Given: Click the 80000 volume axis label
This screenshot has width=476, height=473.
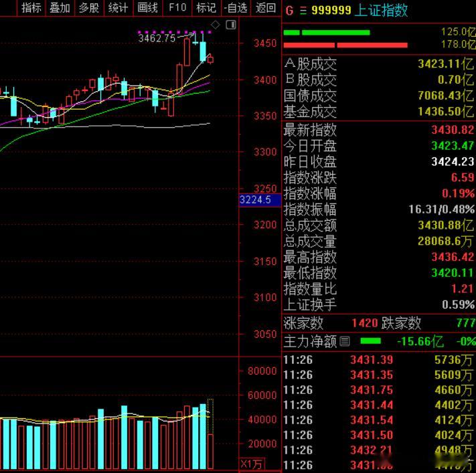Looking at the screenshot, I should click(262, 371).
